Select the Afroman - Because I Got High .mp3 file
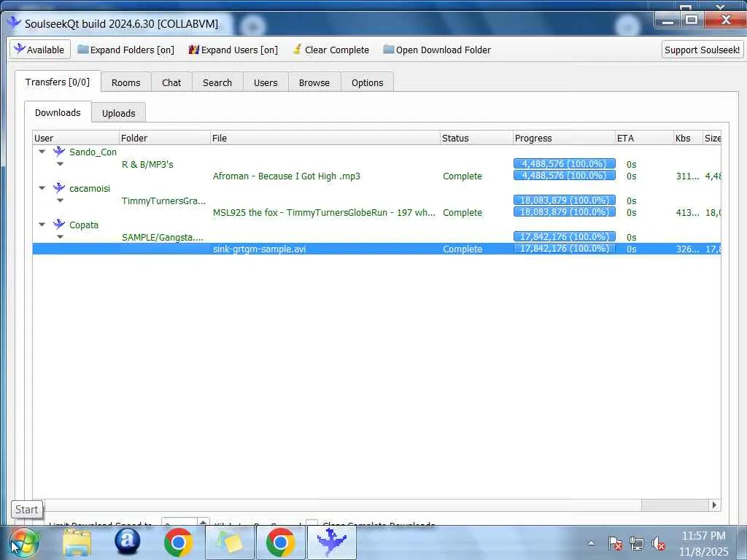 pyautogui.click(x=286, y=176)
